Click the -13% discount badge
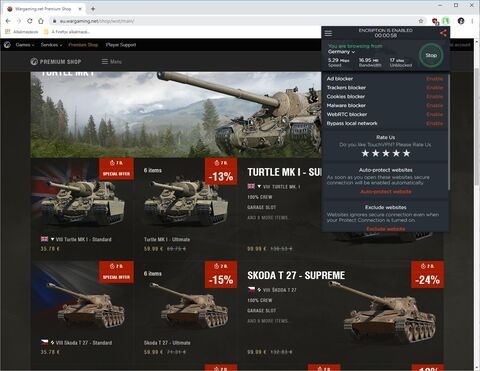The height and width of the screenshot is (371, 480). click(221, 171)
